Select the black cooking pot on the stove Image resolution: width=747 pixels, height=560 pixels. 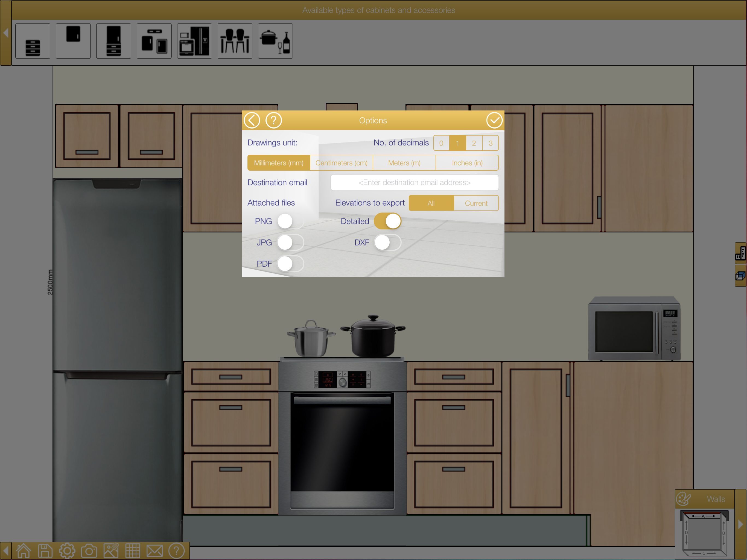click(x=373, y=336)
